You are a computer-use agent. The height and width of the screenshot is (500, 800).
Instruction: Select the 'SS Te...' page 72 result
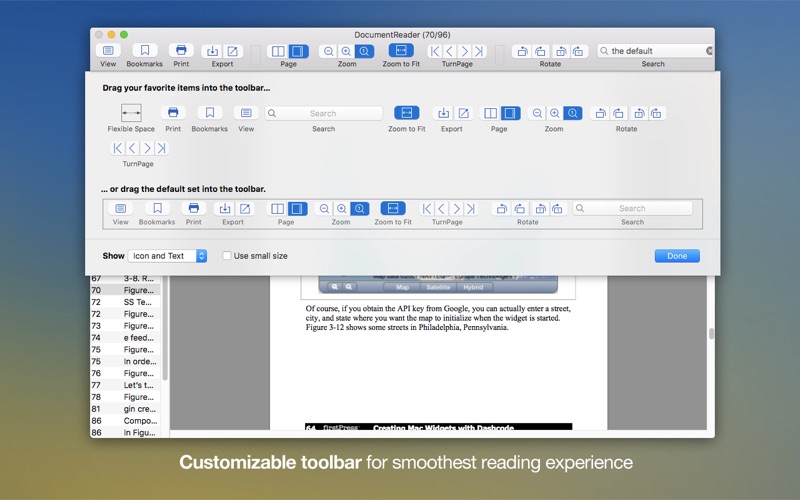[125, 302]
